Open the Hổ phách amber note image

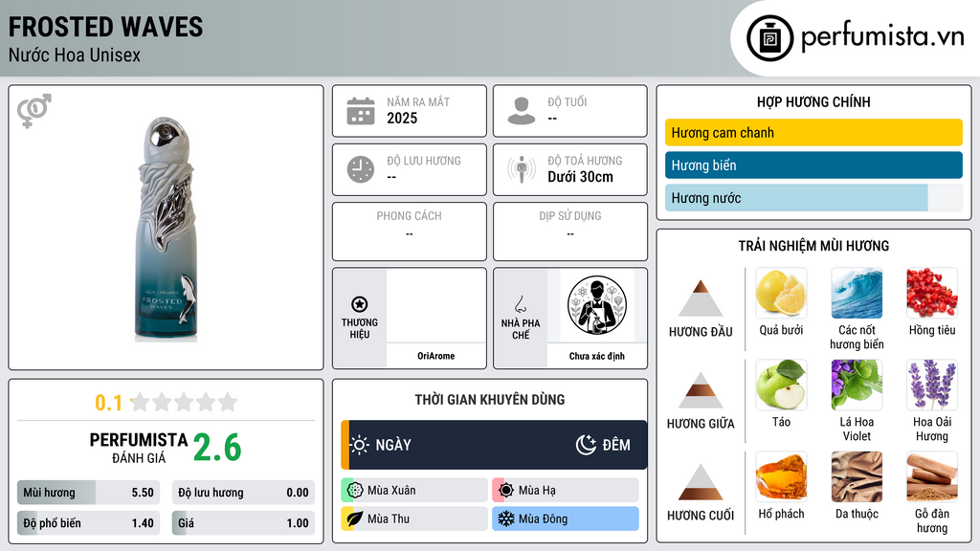(781, 476)
